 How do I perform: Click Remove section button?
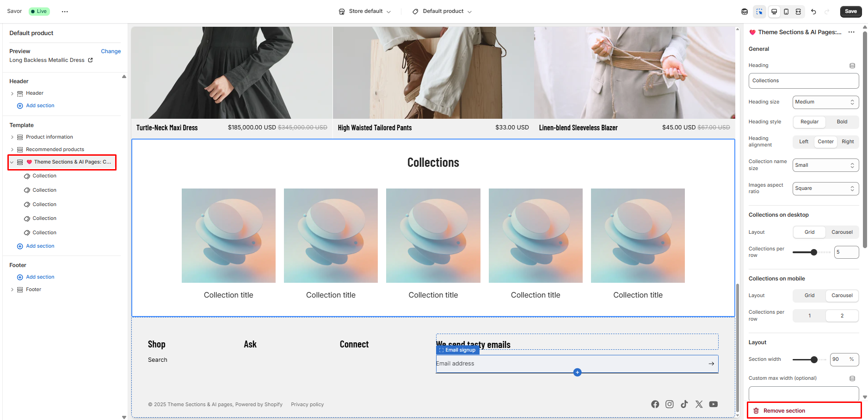804,411
